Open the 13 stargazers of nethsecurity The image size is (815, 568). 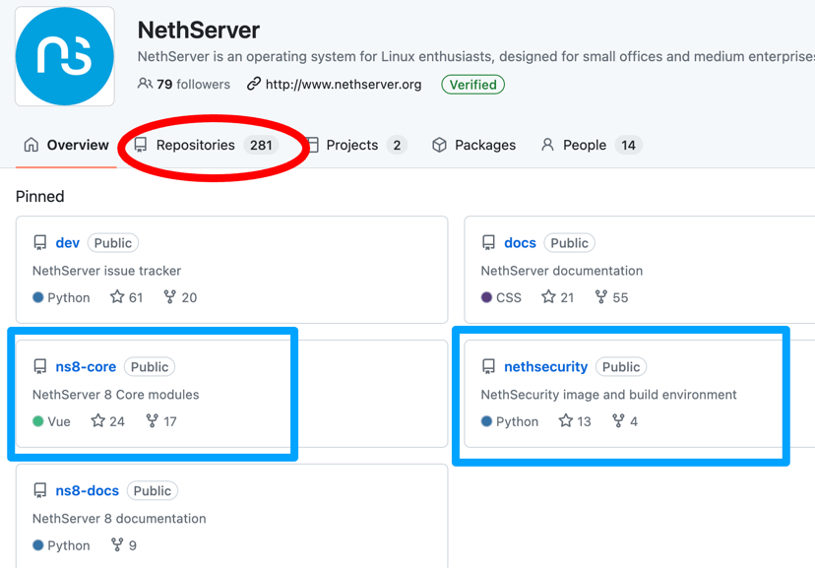pos(575,421)
